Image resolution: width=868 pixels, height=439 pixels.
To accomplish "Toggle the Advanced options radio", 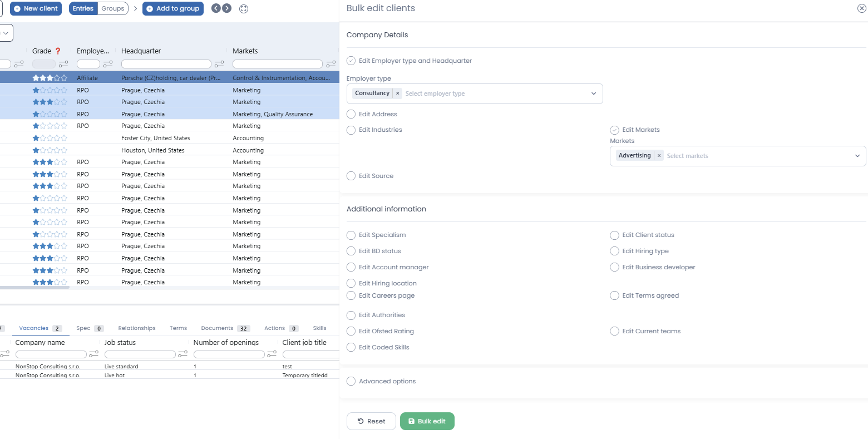I will [x=351, y=381].
